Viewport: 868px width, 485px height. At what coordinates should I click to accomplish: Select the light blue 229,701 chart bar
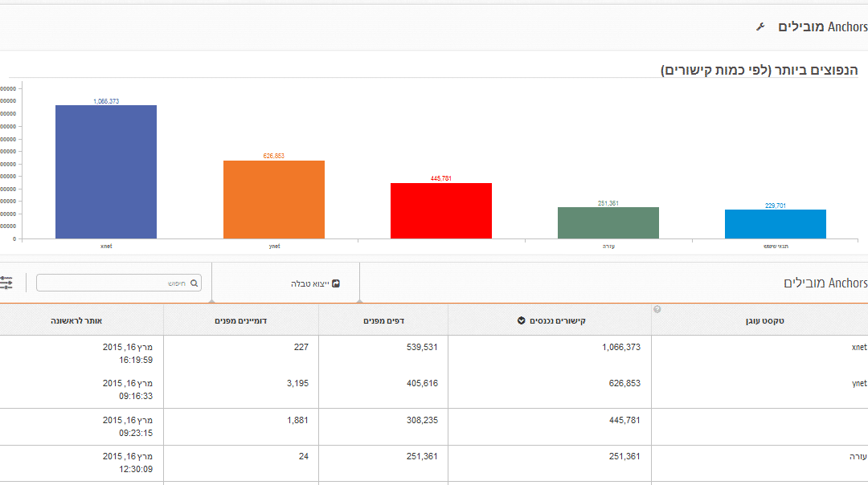pyautogui.click(x=776, y=224)
